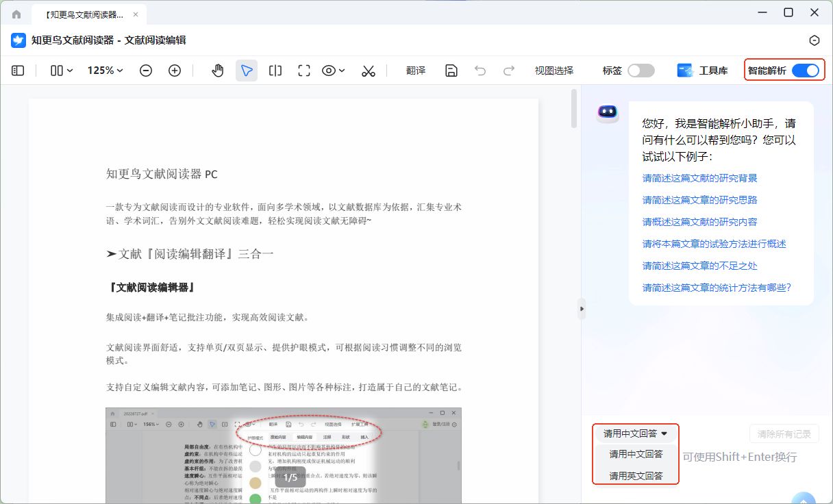This screenshot has height=504, width=833.
Task: Click the heading 知更鸟文献阅读器 PC
Action: [x=162, y=174]
